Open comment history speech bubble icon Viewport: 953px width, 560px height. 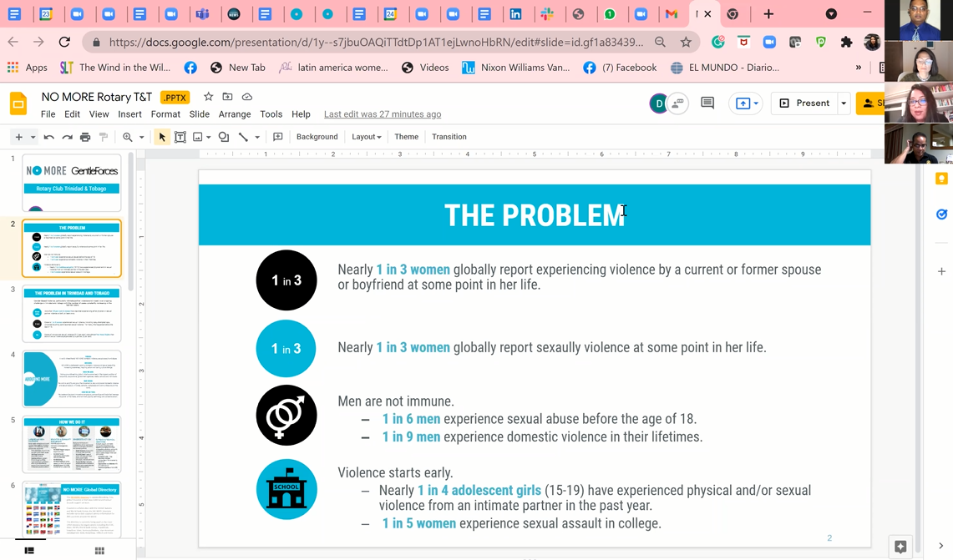tap(707, 103)
